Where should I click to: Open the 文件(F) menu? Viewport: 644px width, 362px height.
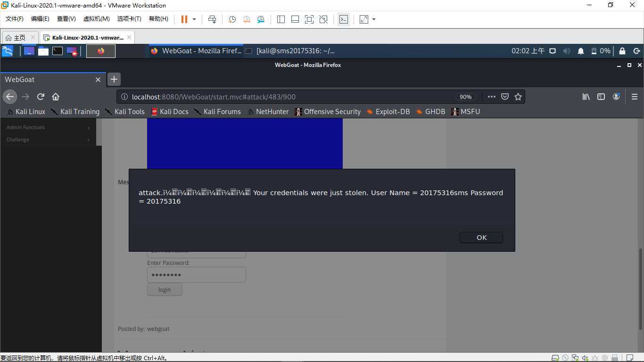pyautogui.click(x=15, y=19)
